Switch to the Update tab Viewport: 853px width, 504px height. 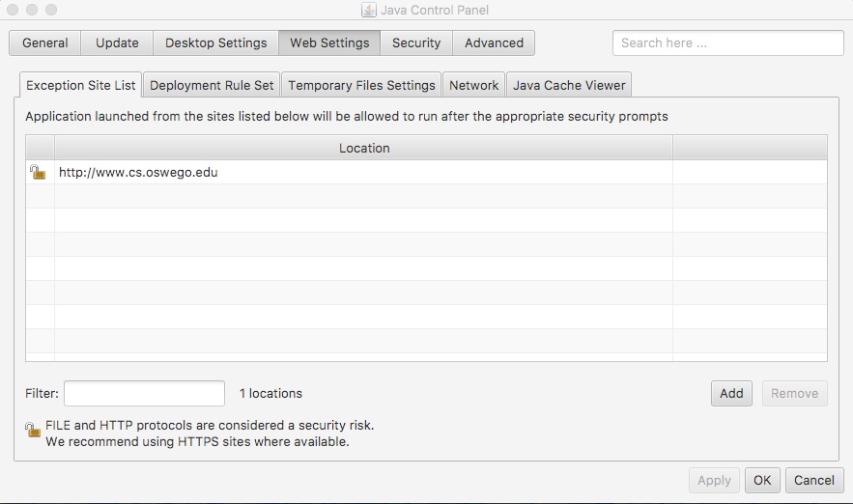117,43
